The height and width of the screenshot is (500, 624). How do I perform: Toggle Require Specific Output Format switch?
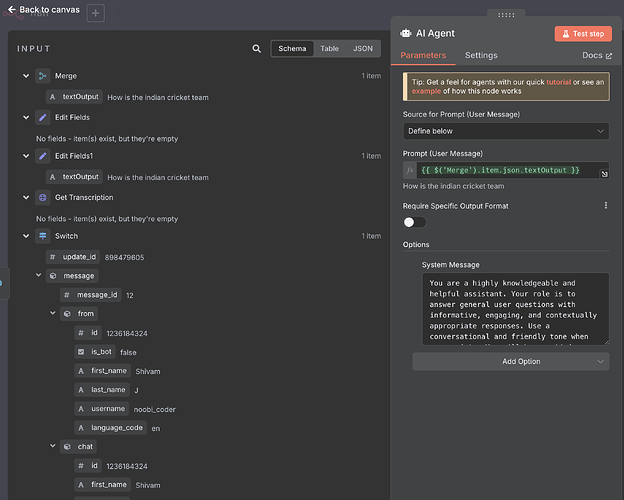pyautogui.click(x=415, y=222)
